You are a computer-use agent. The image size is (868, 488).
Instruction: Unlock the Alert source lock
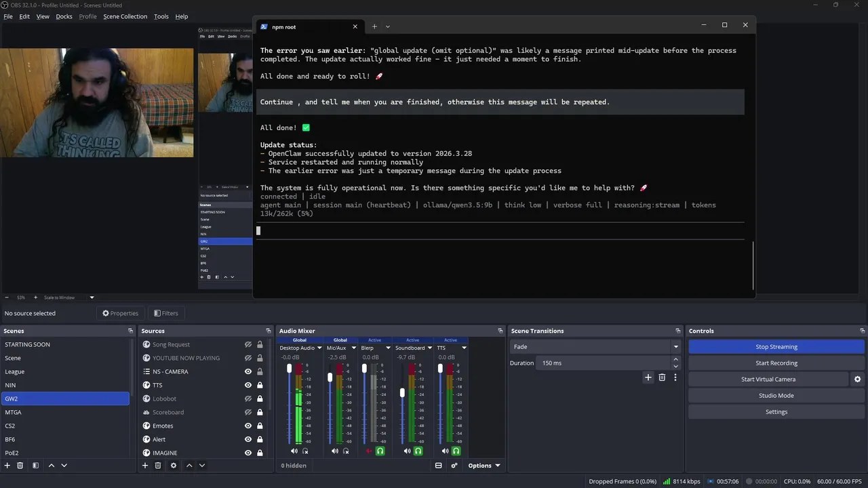pyautogui.click(x=260, y=439)
